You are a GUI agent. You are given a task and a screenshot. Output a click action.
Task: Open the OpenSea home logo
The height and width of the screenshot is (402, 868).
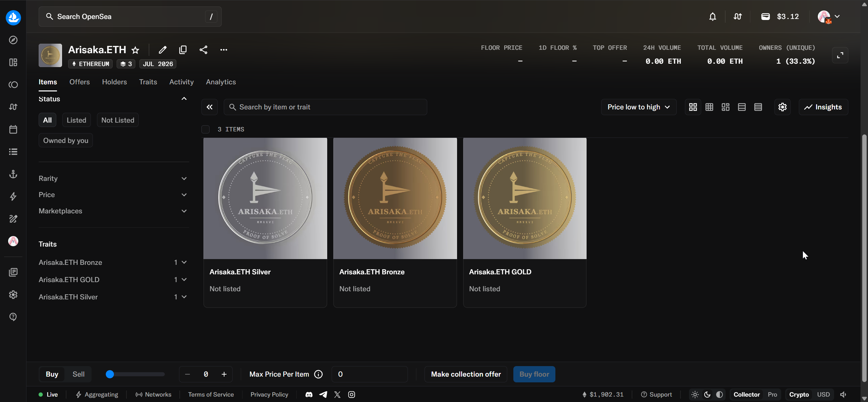[x=13, y=17]
